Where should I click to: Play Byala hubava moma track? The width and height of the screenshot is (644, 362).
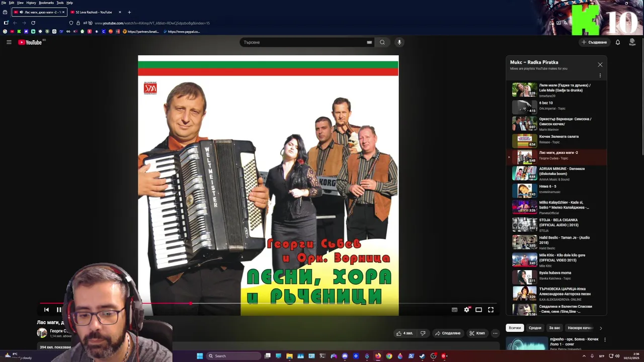(557, 277)
